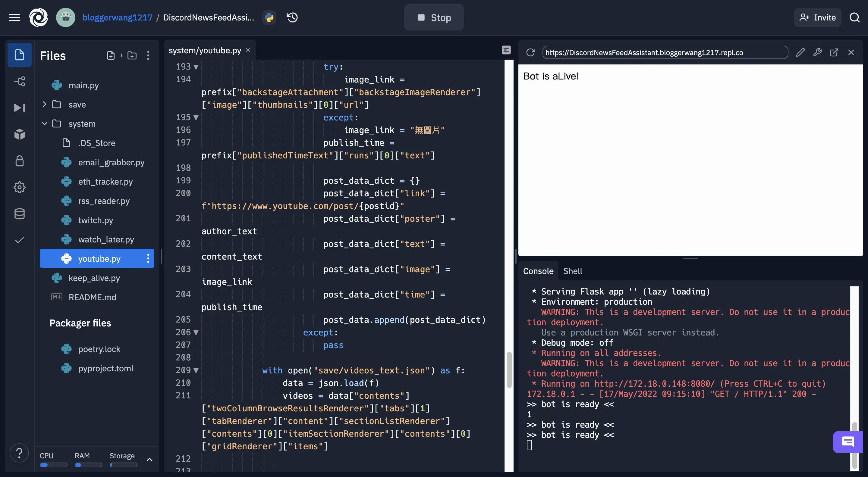The width and height of the screenshot is (868, 477).
Task: Toggle the hamburger sidebar menu
Action: click(x=14, y=17)
